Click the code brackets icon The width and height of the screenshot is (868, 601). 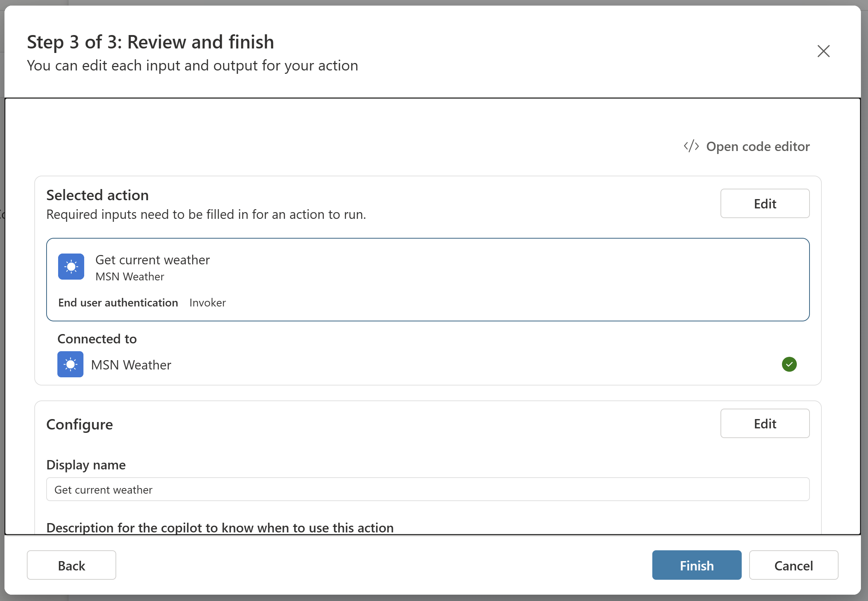[x=691, y=146]
